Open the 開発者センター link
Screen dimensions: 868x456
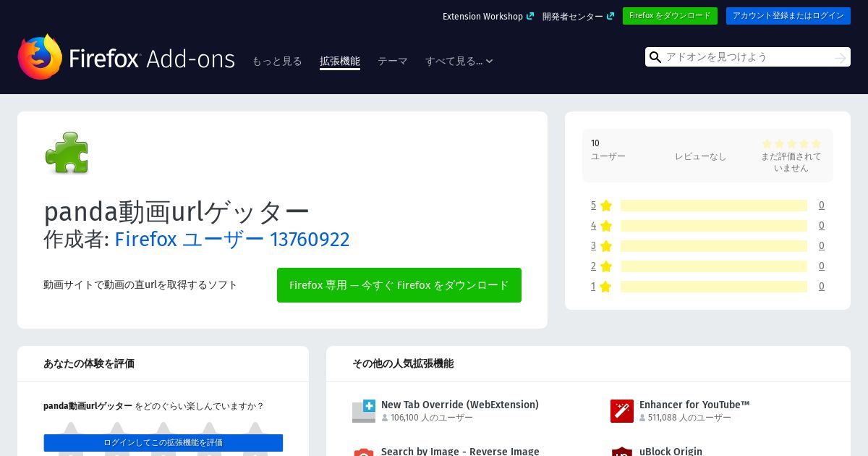(x=578, y=16)
